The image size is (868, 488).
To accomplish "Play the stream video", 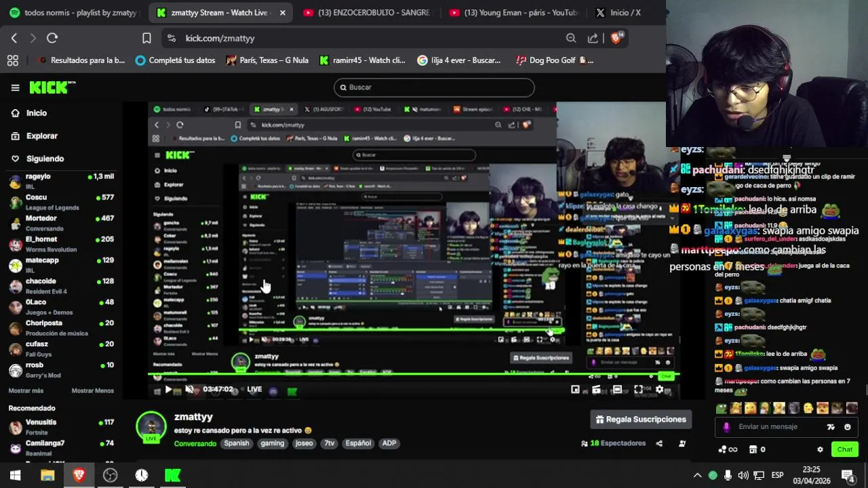I will click(168, 389).
